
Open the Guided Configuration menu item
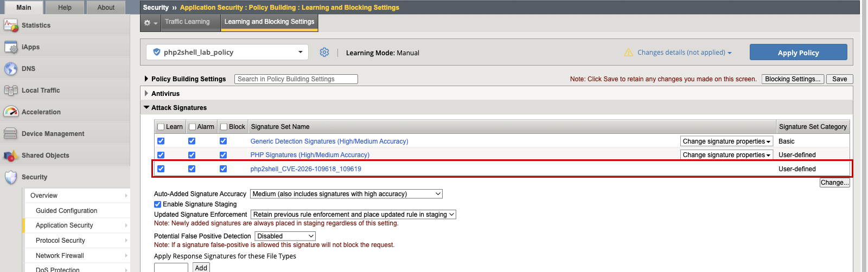(77, 211)
